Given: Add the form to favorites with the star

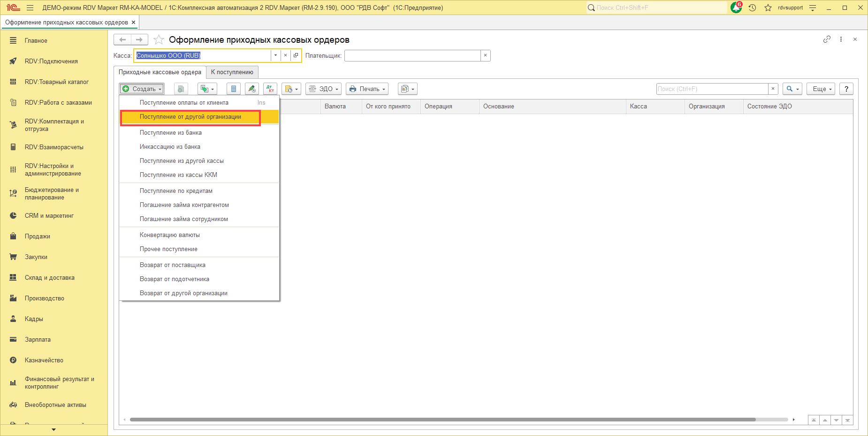Looking at the screenshot, I should click(x=159, y=40).
